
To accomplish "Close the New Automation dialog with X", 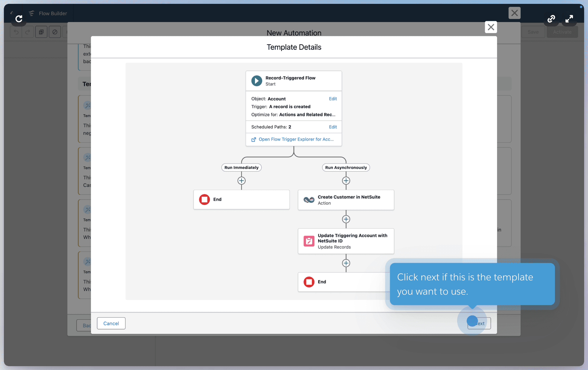I will point(491,27).
